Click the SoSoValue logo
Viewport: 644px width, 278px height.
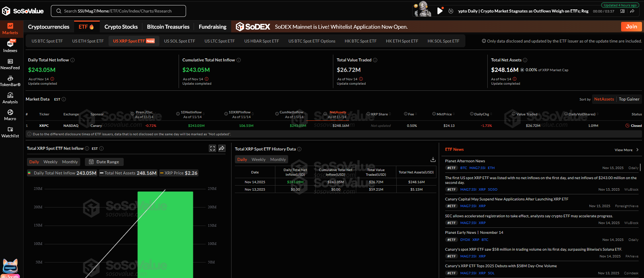[x=23, y=11]
